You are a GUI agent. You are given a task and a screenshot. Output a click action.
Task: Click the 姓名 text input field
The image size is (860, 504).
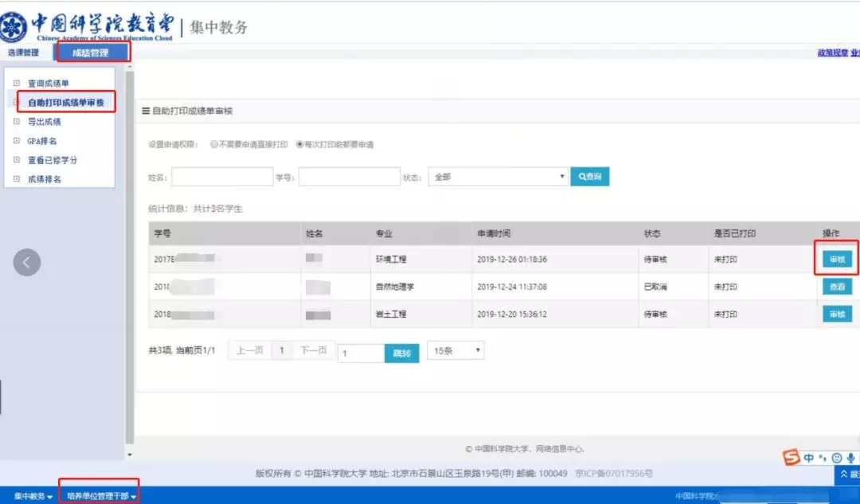point(222,177)
